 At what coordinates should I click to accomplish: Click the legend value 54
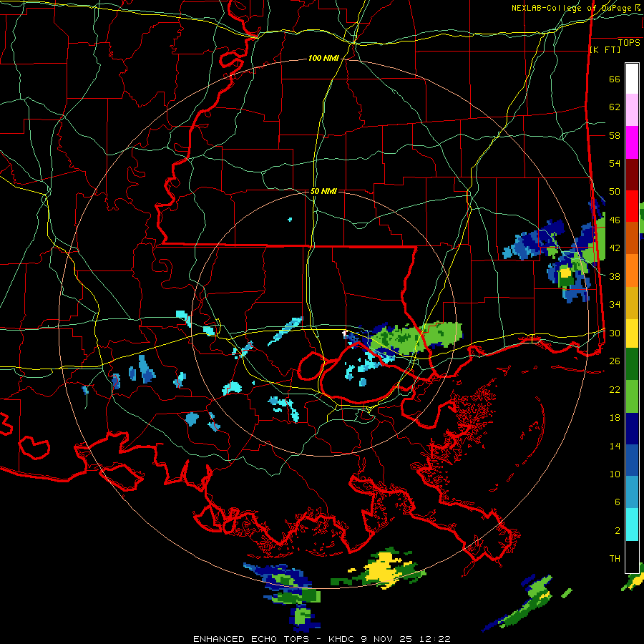[615, 163]
